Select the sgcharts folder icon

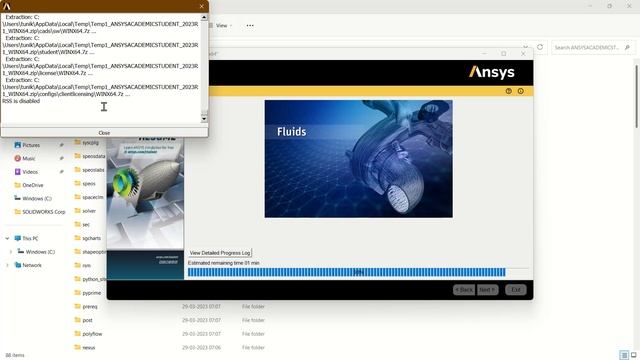[x=78, y=238]
